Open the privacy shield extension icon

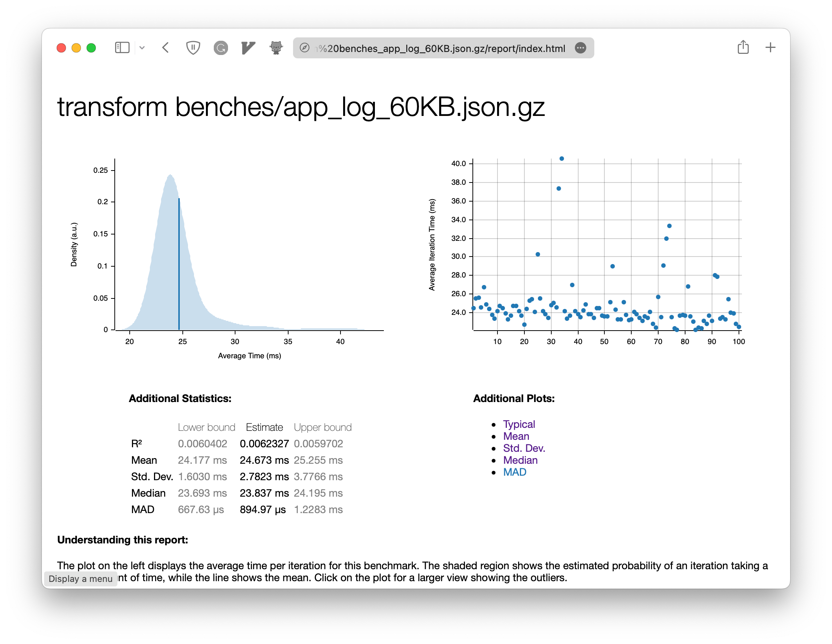pos(193,47)
